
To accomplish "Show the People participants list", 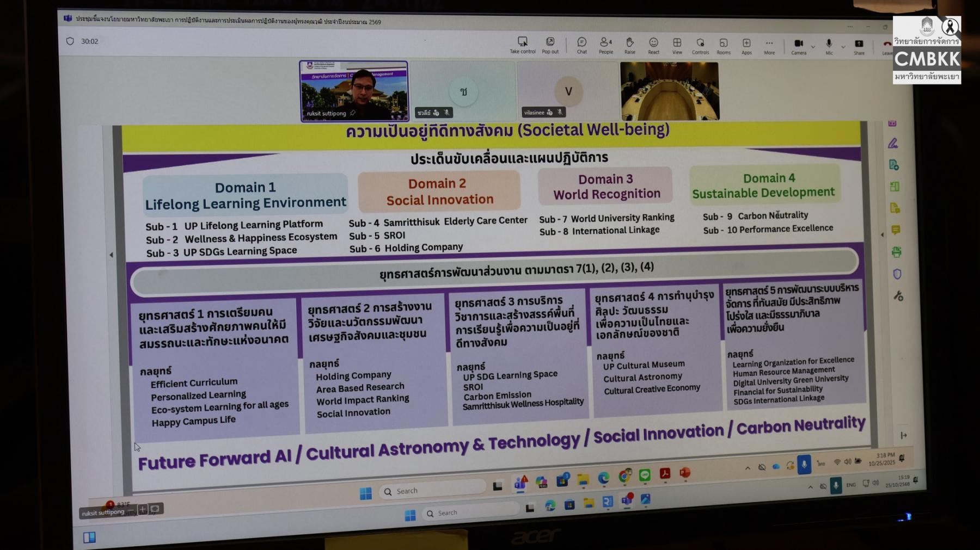I will click(605, 44).
